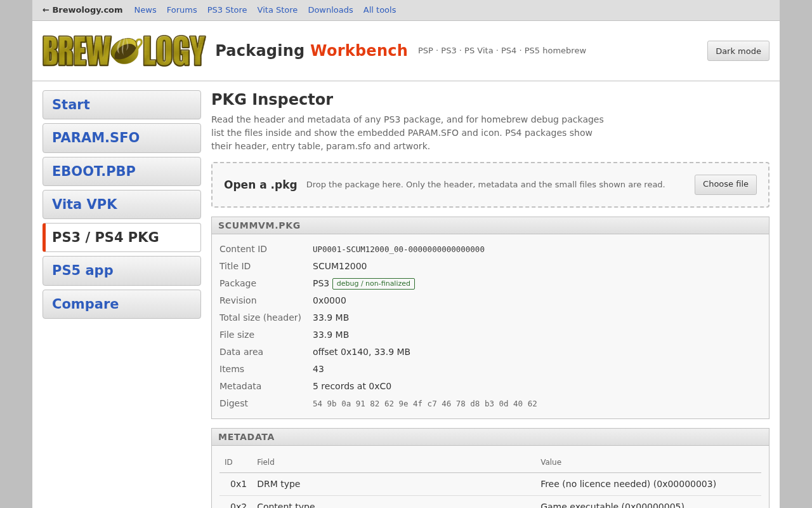Open the Forums link
Viewport: 812px width, 508px height.
click(182, 10)
